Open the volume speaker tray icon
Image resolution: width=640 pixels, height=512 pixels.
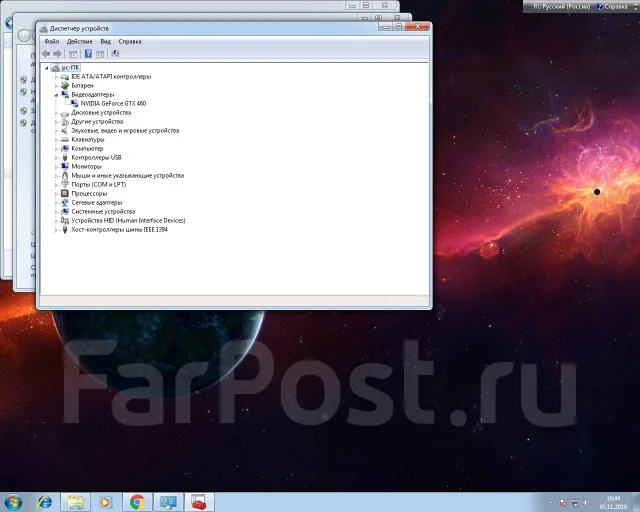coord(587,503)
